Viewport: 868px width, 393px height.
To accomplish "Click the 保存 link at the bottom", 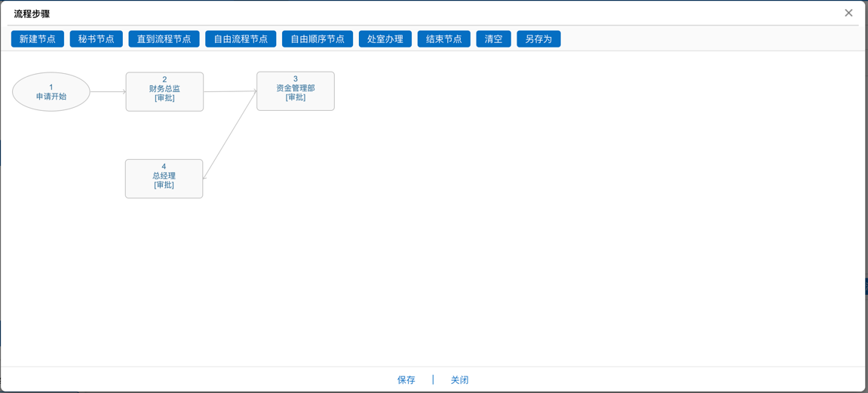I will coord(406,380).
